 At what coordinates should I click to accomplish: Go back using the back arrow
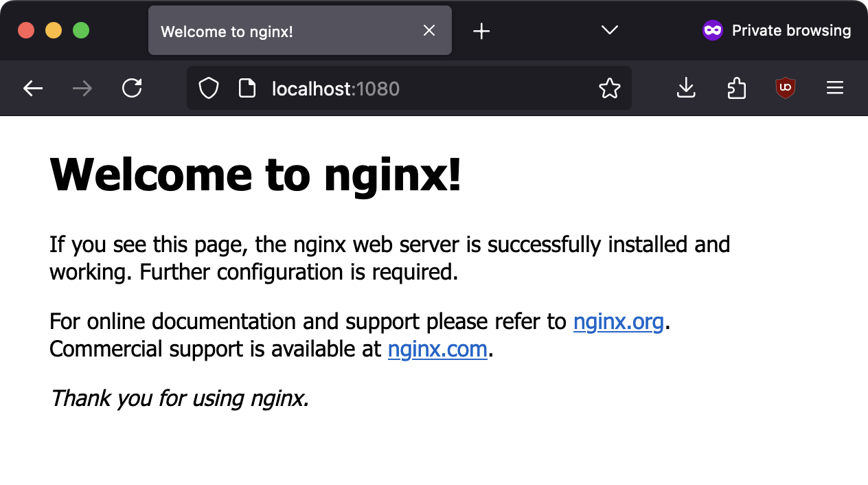click(33, 89)
